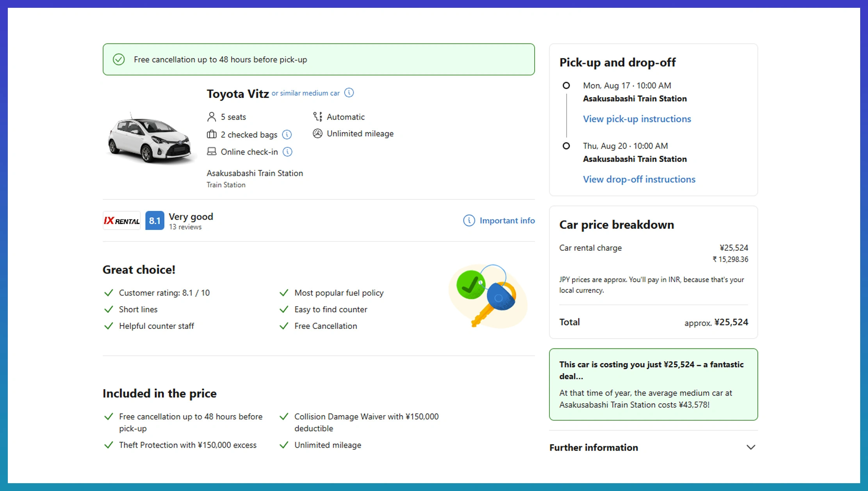
Task: Click the Automatic transmission icon
Action: pyautogui.click(x=317, y=116)
